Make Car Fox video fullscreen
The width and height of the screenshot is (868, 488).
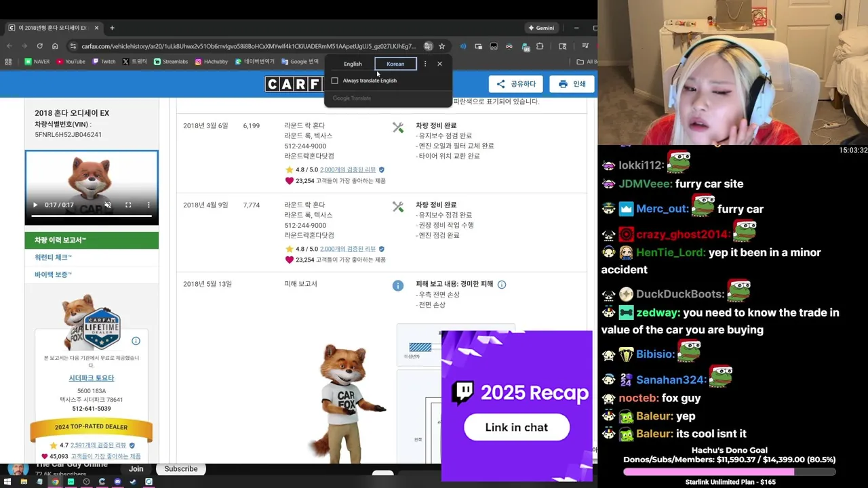pyautogui.click(x=128, y=205)
